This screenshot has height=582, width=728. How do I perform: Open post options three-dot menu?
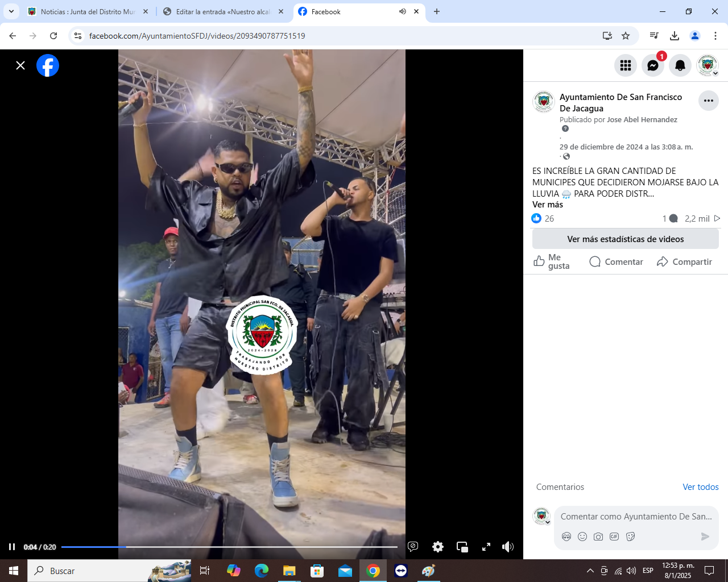708,101
